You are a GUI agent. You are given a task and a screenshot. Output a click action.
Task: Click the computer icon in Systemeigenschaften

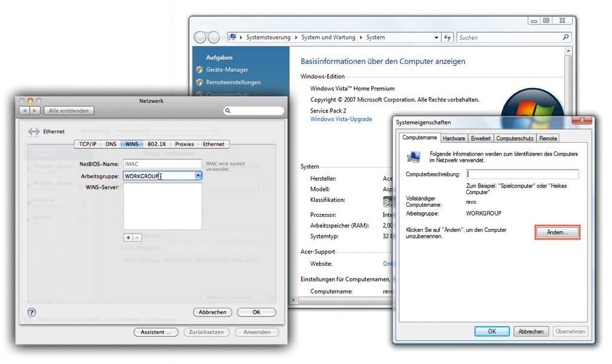pyautogui.click(x=414, y=157)
